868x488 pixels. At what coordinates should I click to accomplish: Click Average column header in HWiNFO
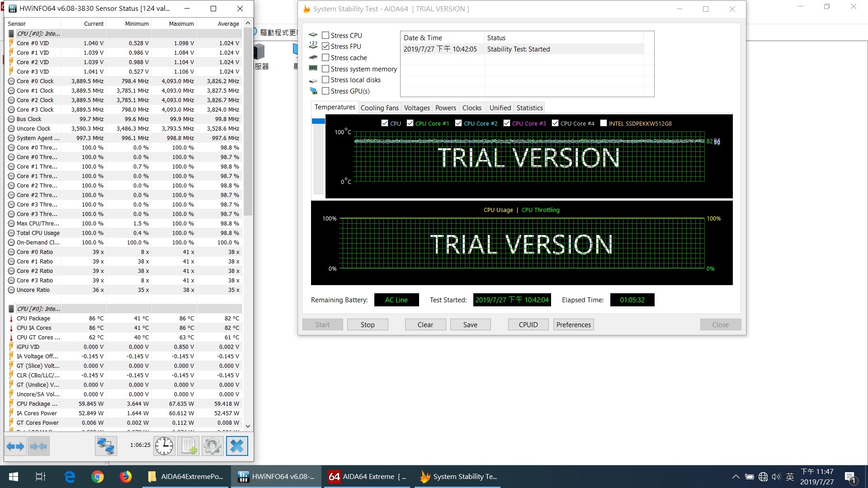(x=219, y=23)
